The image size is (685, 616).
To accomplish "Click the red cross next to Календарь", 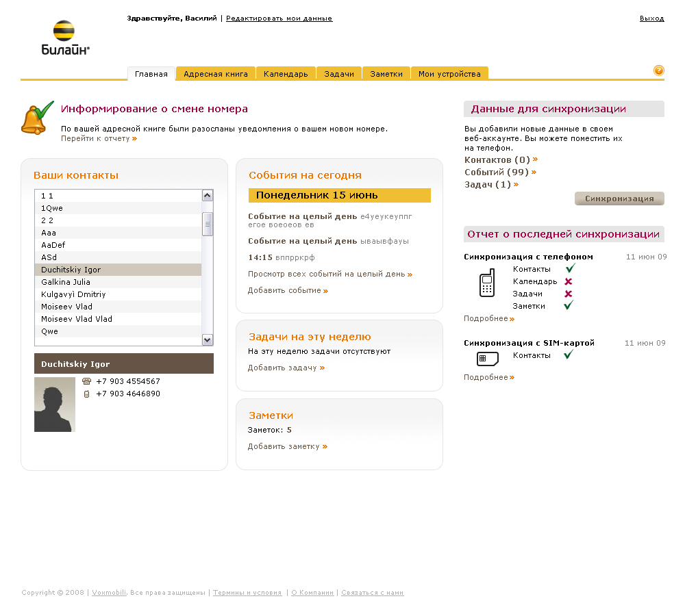I will (569, 281).
